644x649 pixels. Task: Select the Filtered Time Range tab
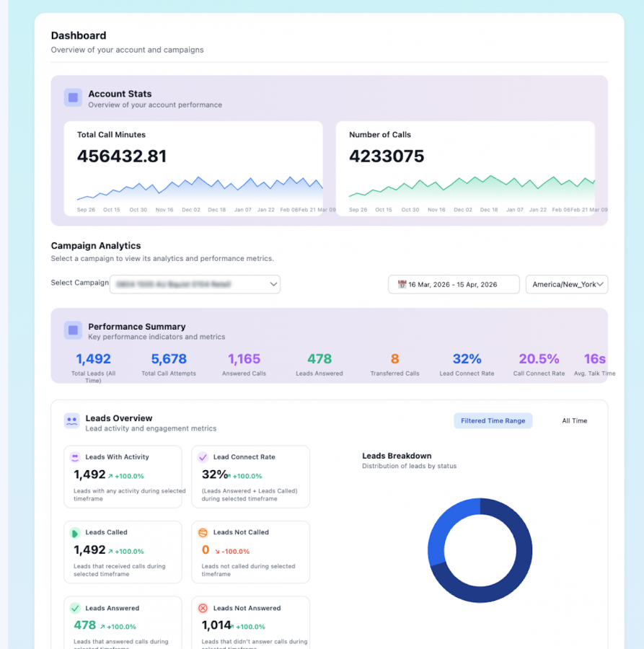[x=493, y=420]
